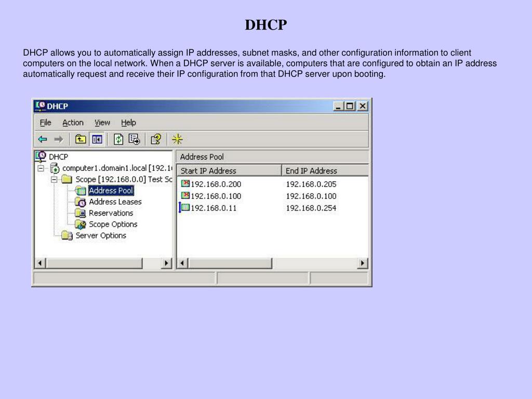Click the Address Leases clock folder icon
The width and height of the screenshot is (532, 399).
coord(81,202)
